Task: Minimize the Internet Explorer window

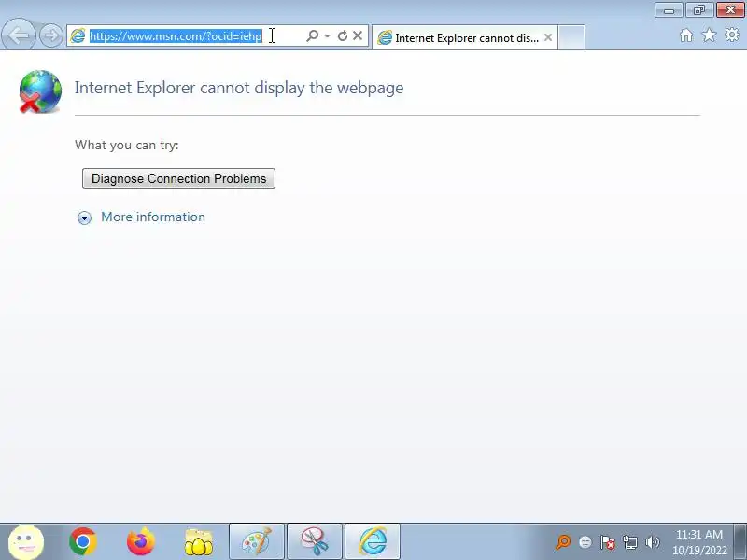Action: point(669,10)
